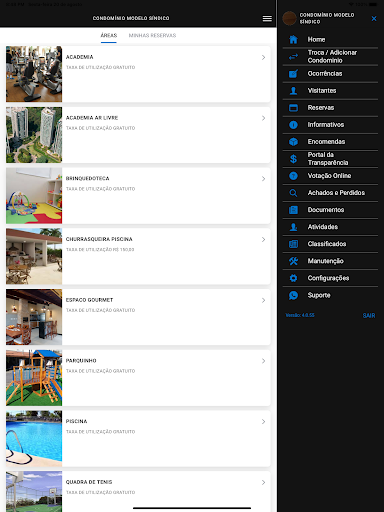Click the Classificados newspaper icon
Screen dimensions: 384x512
click(x=293, y=244)
